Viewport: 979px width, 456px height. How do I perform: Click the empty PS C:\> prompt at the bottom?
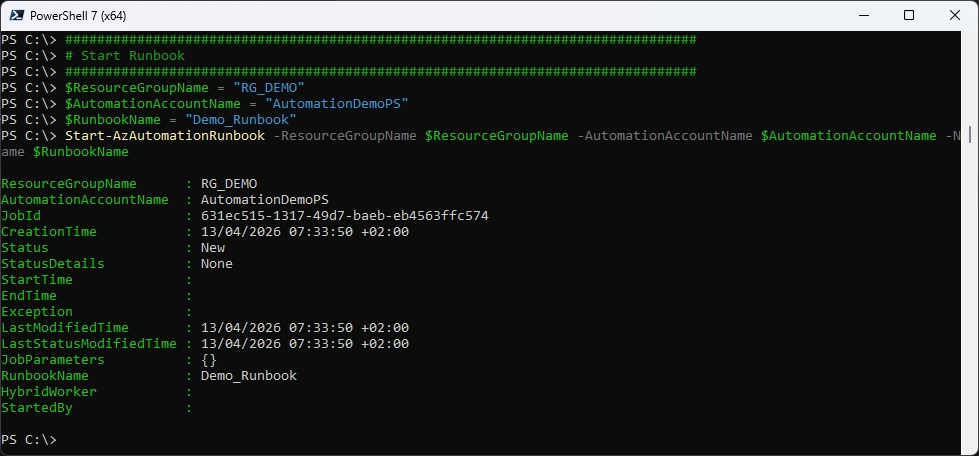pos(30,440)
